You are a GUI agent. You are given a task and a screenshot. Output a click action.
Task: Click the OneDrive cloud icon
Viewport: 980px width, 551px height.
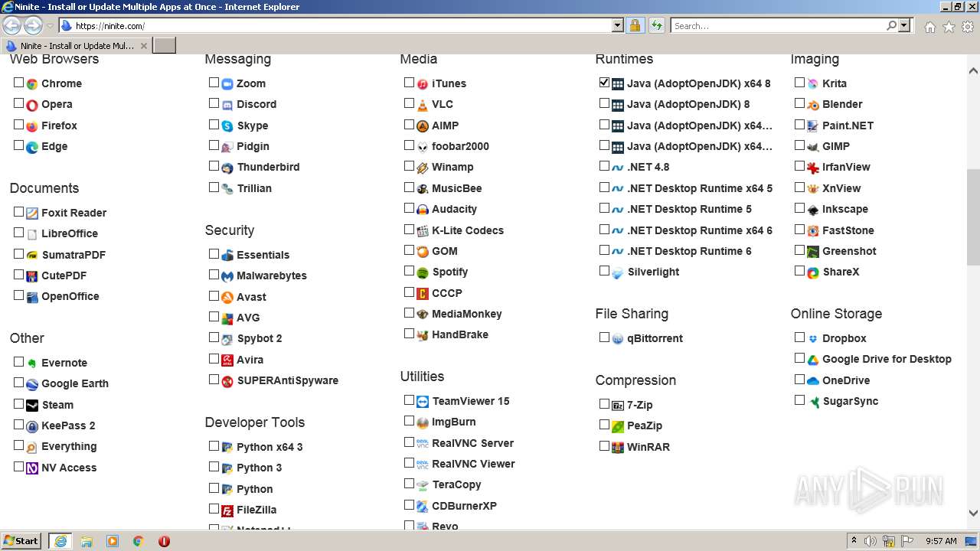[x=813, y=381]
